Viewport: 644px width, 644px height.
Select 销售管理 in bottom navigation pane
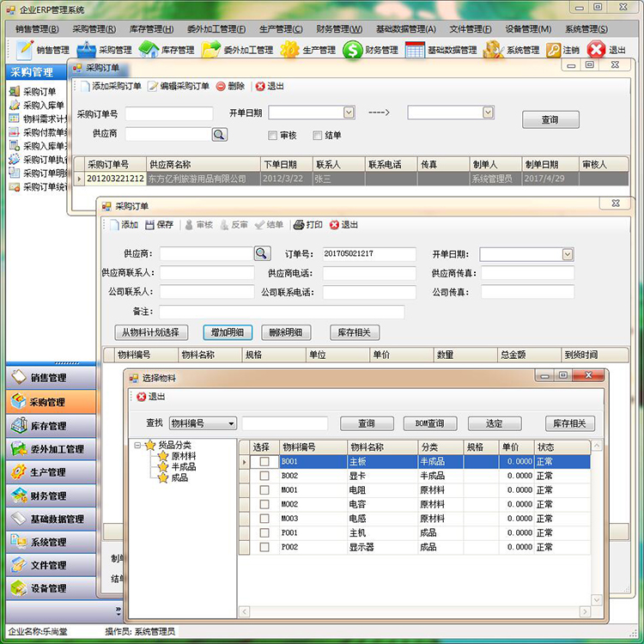coord(51,378)
